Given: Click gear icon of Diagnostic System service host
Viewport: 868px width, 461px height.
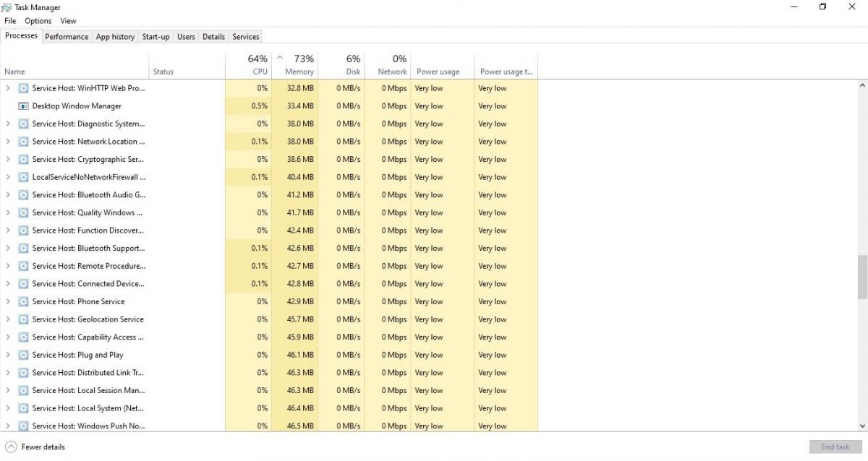Looking at the screenshot, I should 23,124.
